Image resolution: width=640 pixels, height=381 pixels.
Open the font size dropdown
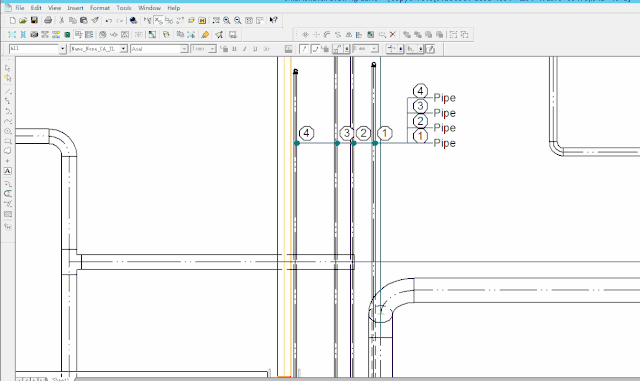(x=212, y=49)
